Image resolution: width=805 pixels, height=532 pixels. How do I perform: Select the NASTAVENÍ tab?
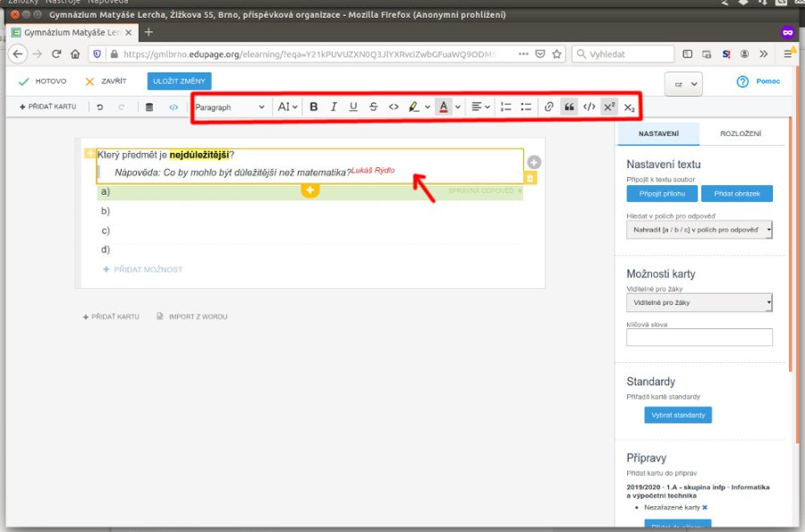(x=657, y=134)
